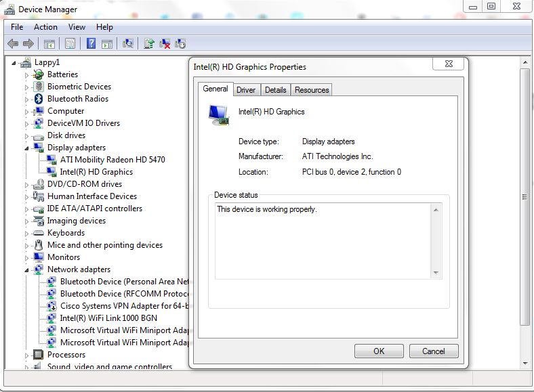Open the Properties toolbar icon

[70, 43]
